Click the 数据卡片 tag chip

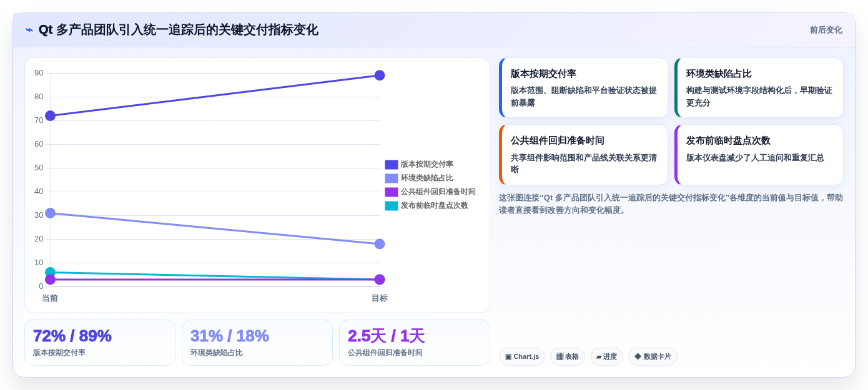pos(653,357)
